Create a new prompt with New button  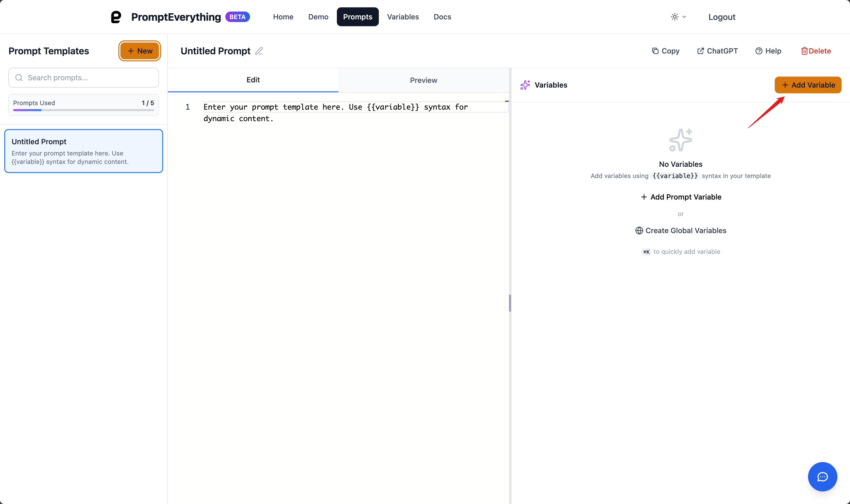click(139, 51)
